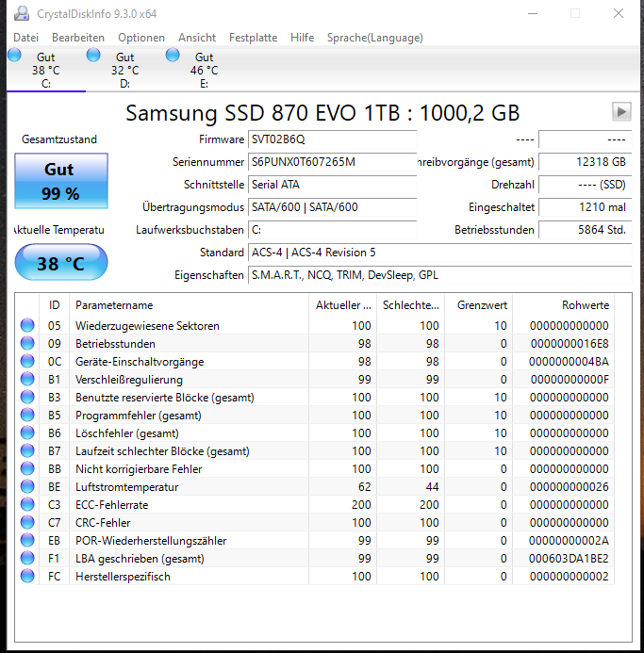The image size is (644, 653).
Task: Select the Verschleißregulierung parameter name
Action: point(129,380)
